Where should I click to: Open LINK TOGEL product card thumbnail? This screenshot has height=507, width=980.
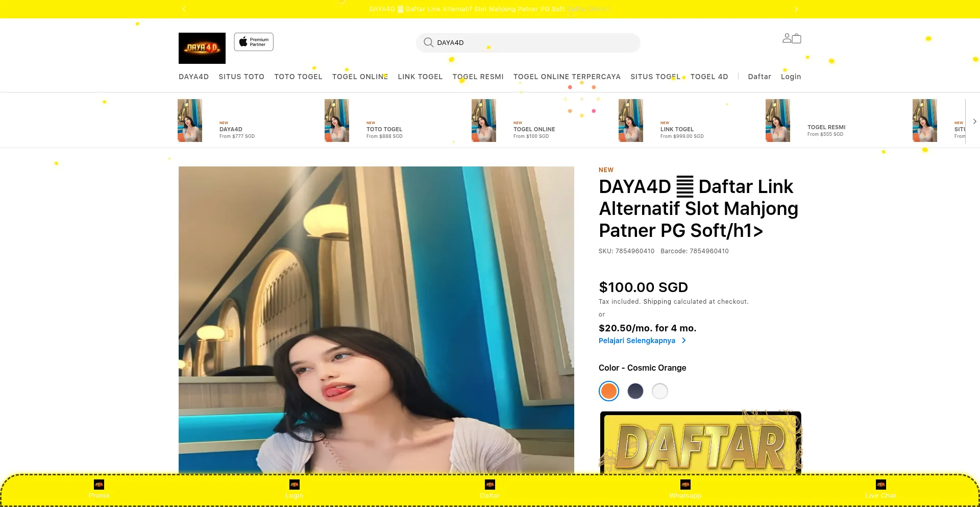tap(631, 120)
